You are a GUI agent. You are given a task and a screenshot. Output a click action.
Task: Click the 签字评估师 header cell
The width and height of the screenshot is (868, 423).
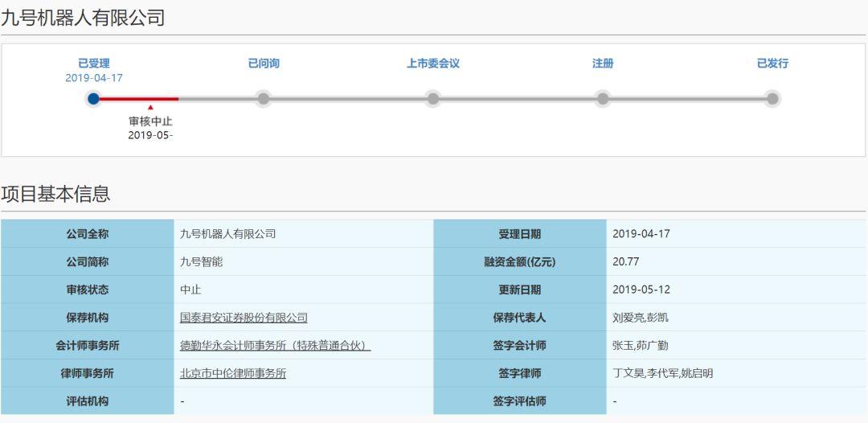click(520, 401)
